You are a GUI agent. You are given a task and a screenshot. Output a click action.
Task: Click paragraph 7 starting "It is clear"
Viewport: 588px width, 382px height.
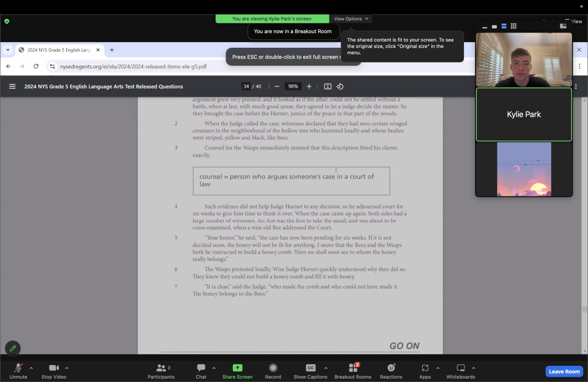295,290
